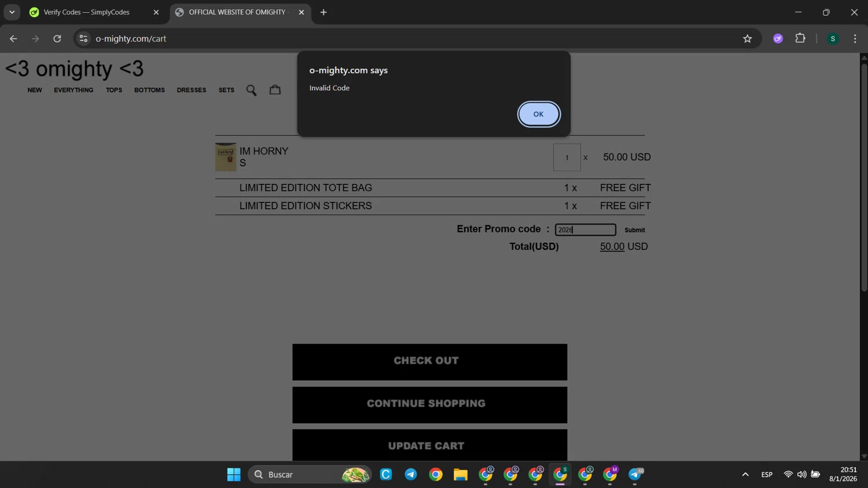Open the IM HORNY product link

coord(264,151)
